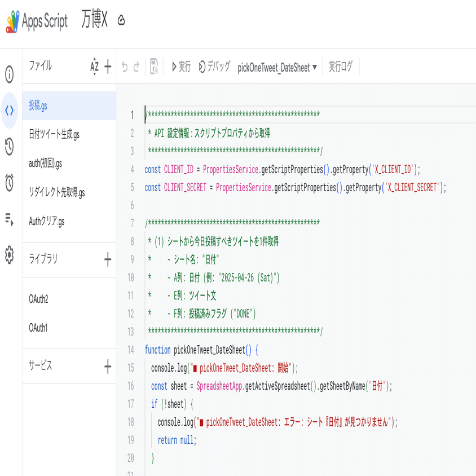Open the Executions list icon
This screenshot has height=476, width=476.
tap(10, 219)
